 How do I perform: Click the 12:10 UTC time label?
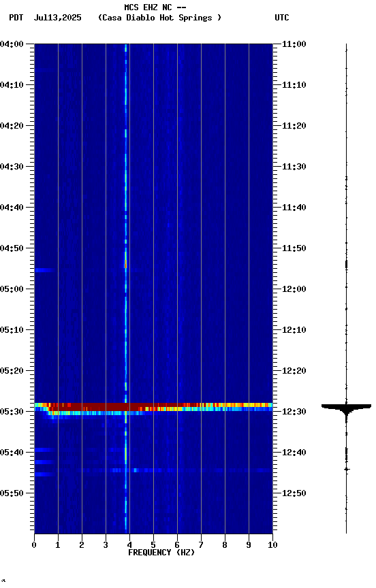pos(294,330)
